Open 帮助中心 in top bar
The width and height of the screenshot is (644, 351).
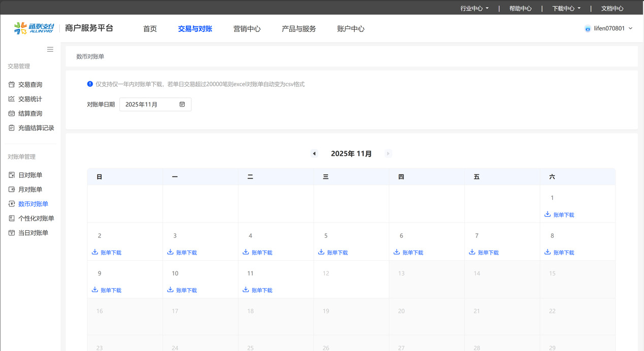[520, 9]
